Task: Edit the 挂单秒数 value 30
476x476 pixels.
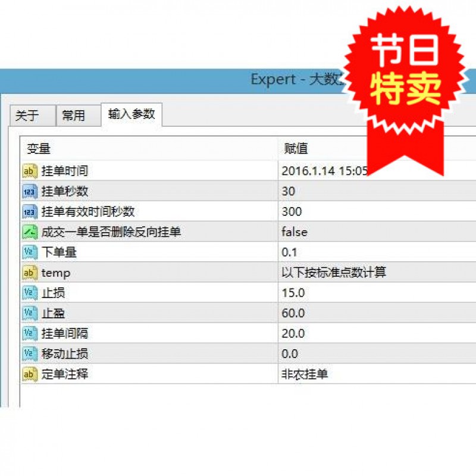Action: (x=289, y=192)
